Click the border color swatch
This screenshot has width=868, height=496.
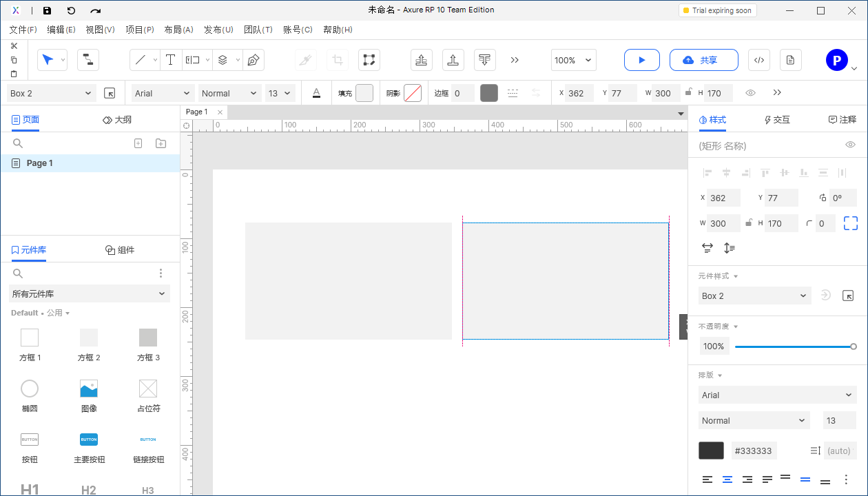click(x=489, y=93)
